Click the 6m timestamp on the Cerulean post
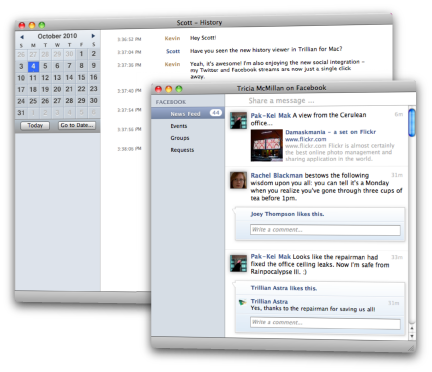Image resolution: width=432 pixels, height=372 pixels. (399, 114)
